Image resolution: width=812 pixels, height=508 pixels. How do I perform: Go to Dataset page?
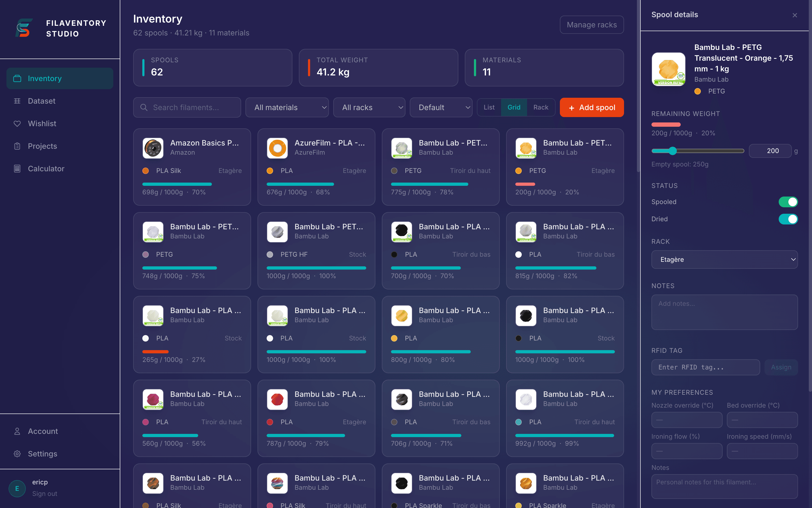point(60,101)
